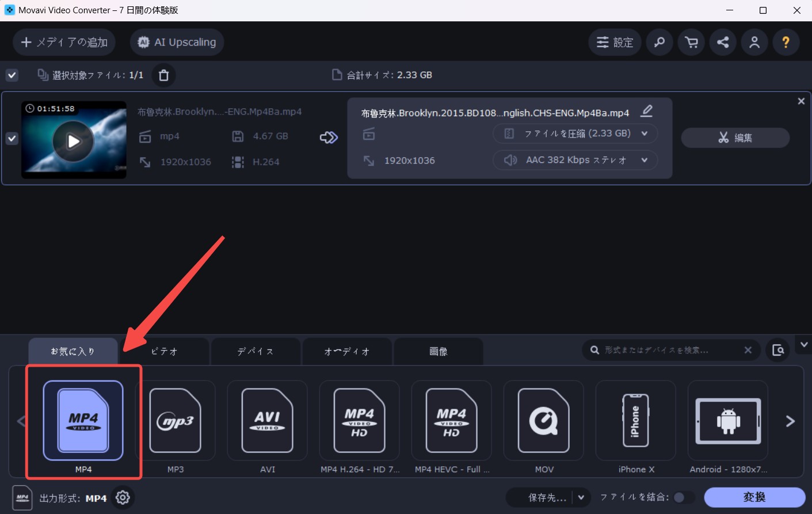Play the video preview thumbnail
The height and width of the screenshot is (514, 812).
(73, 141)
